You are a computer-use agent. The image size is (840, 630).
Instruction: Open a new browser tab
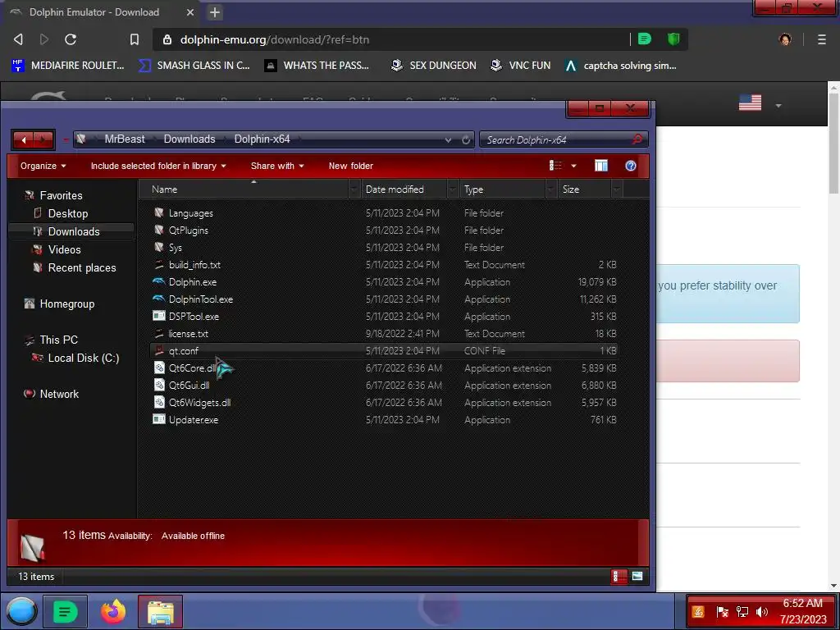pos(215,11)
